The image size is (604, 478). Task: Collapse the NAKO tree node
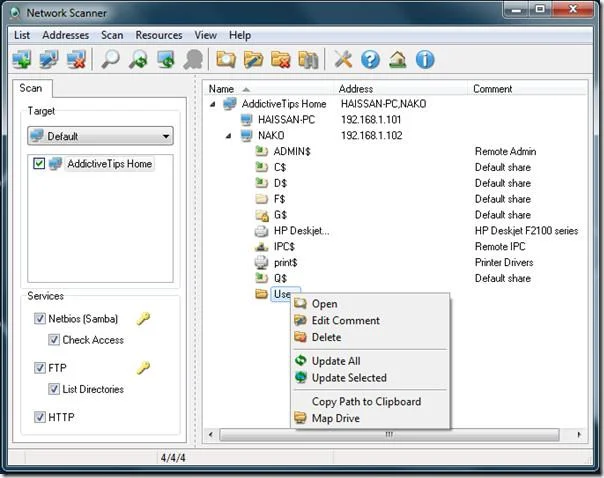coord(229,136)
